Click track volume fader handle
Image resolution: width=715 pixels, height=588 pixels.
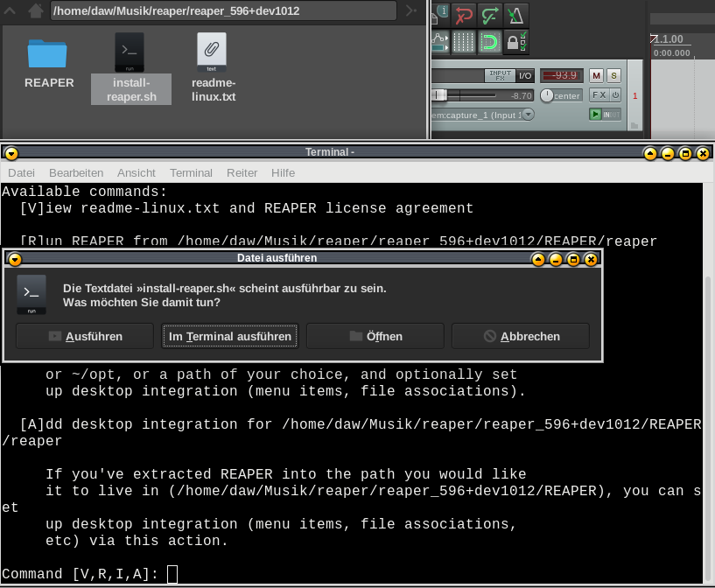click(439, 94)
